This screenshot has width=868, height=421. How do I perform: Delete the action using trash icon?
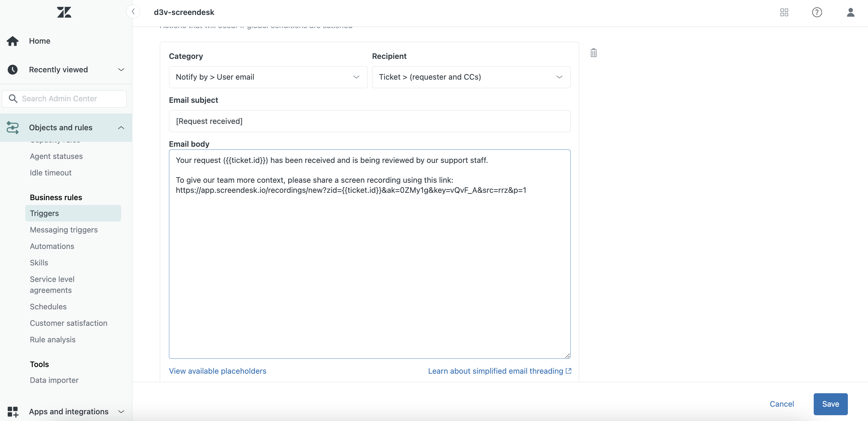click(x=594, y=53)
